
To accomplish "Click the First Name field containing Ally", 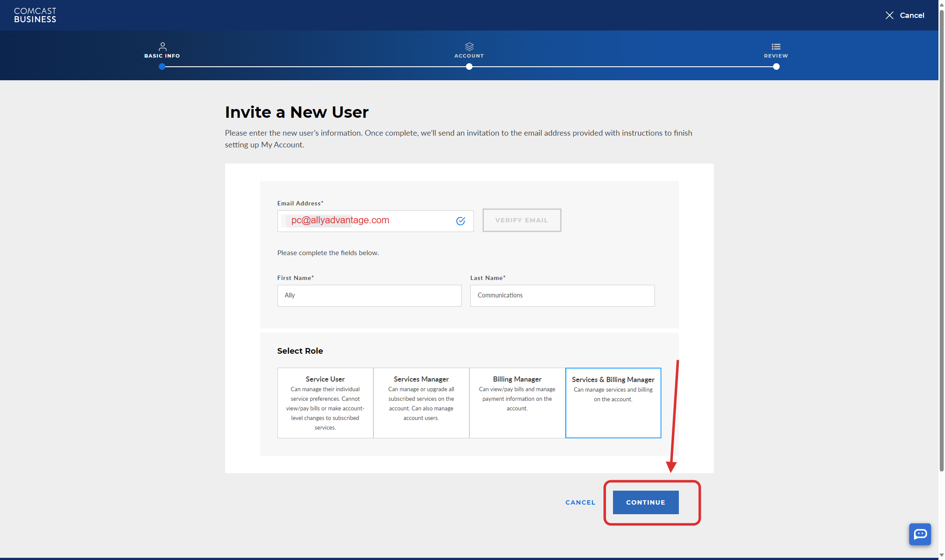I will tap(369, 295).
